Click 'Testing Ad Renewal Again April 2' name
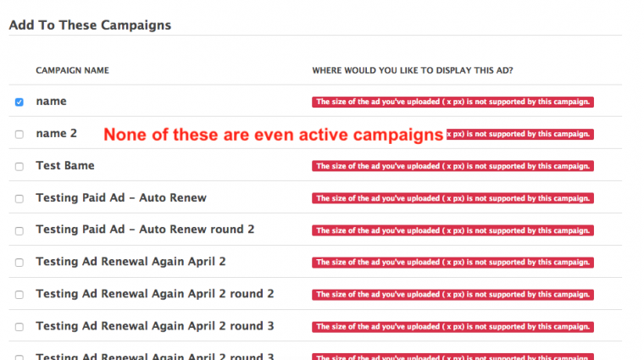The image size is (644, 360). coord(130,262)
